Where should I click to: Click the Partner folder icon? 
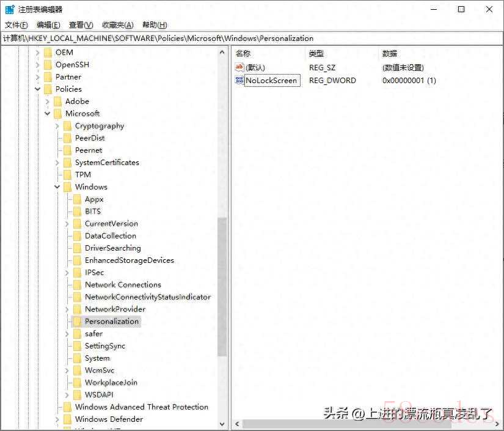tap(48, 77)
